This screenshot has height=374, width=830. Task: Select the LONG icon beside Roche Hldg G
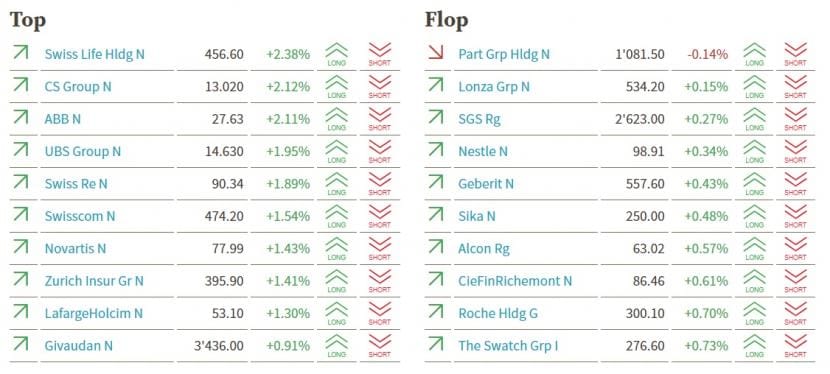pyautogui.click(x=754, y=314)
